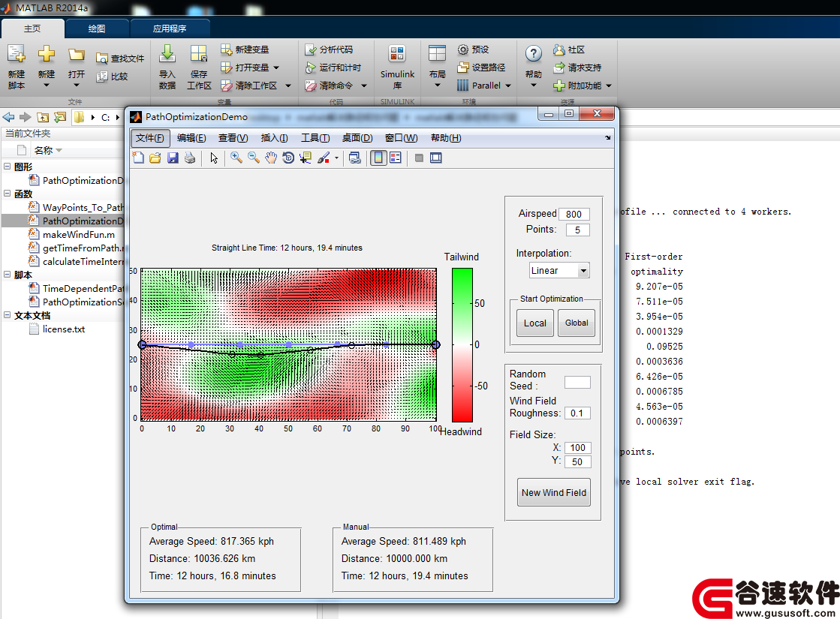This screenshot has width=840, height=619.
Task: Toggle the Insert Colorbar button
Action: coord(378,158)
